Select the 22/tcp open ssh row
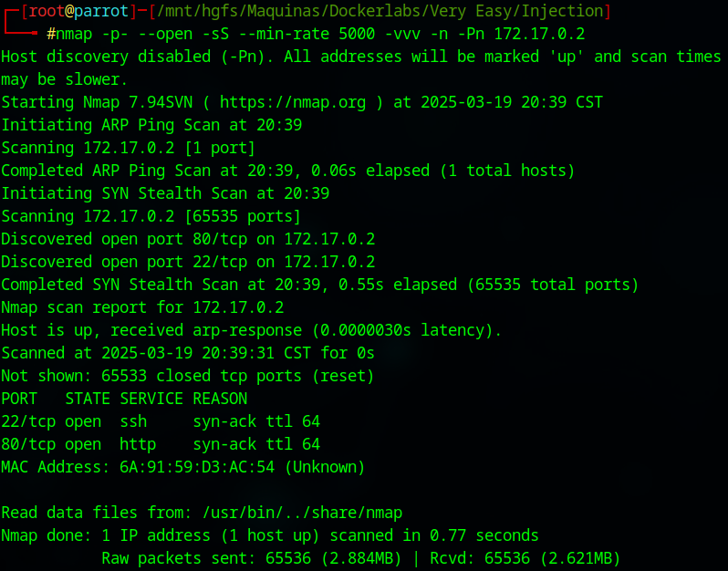 point(161,421)
